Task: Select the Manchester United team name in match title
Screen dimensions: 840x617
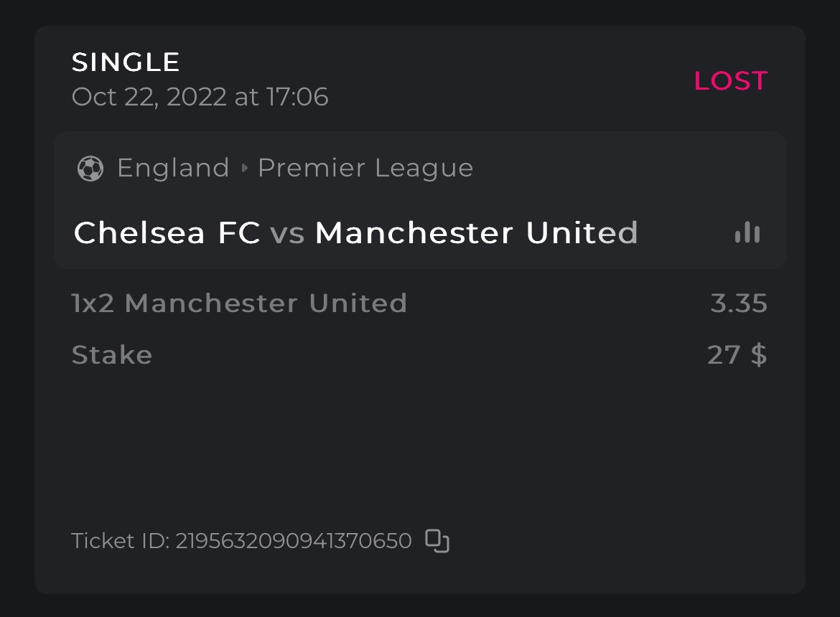Action: (476, 232)
